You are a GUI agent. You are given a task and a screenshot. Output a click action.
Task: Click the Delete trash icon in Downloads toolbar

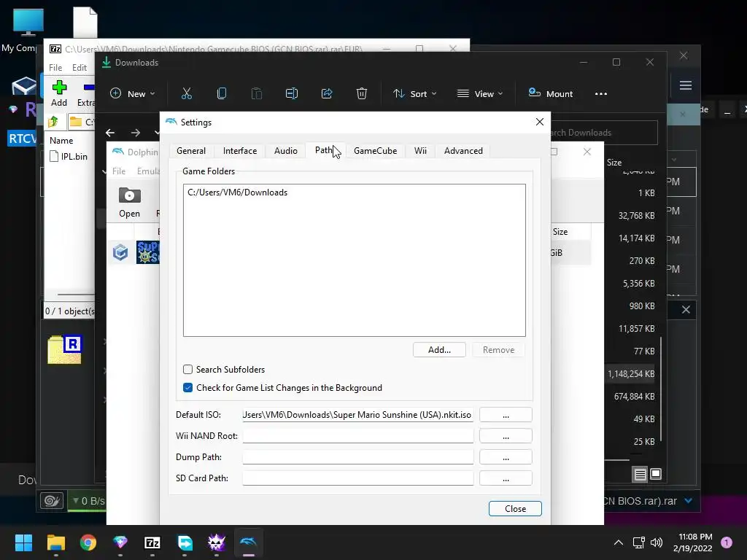362,94
